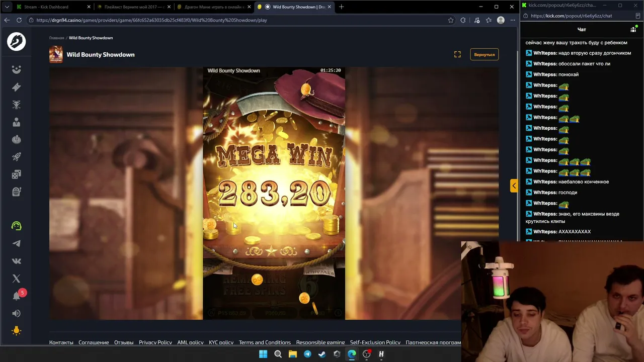Click the chat message 'надо вторую сразу догончиком'
Image resolution: width=644 pixels, height=362 pixels.
tap(595, 53)
